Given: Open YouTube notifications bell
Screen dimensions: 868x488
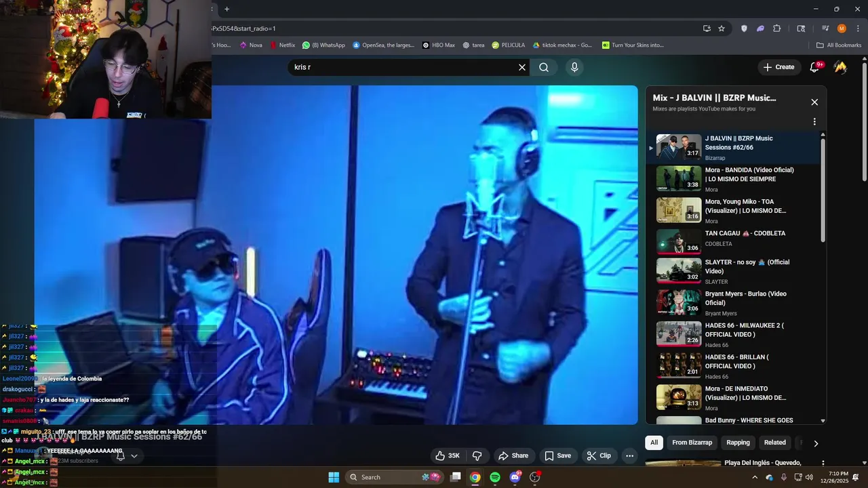Looking at the screenshot, I should coord(815,67).
